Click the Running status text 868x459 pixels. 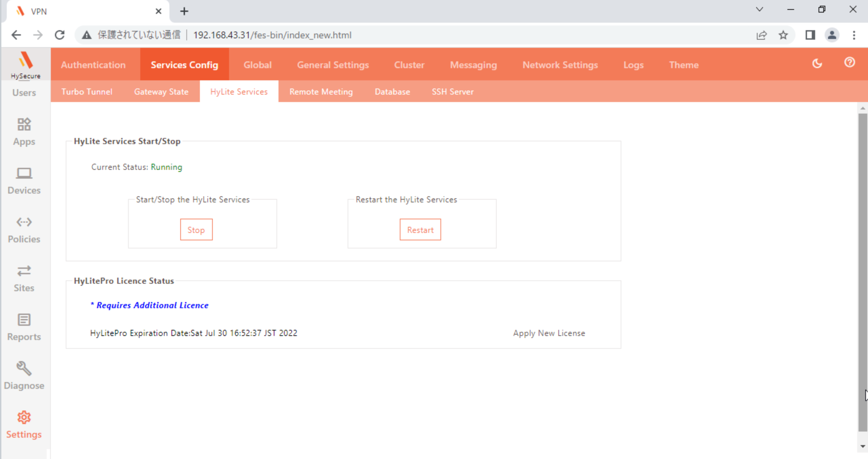click(x=166, y=167)
